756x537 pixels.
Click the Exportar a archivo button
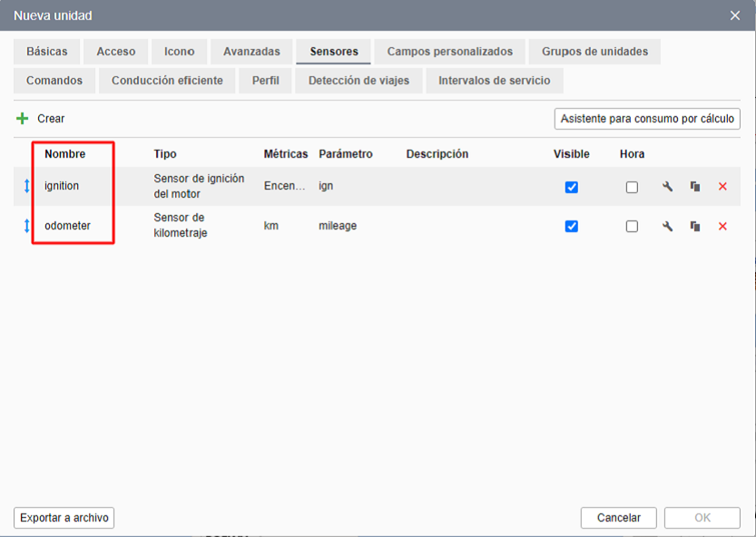pos(64,518)
